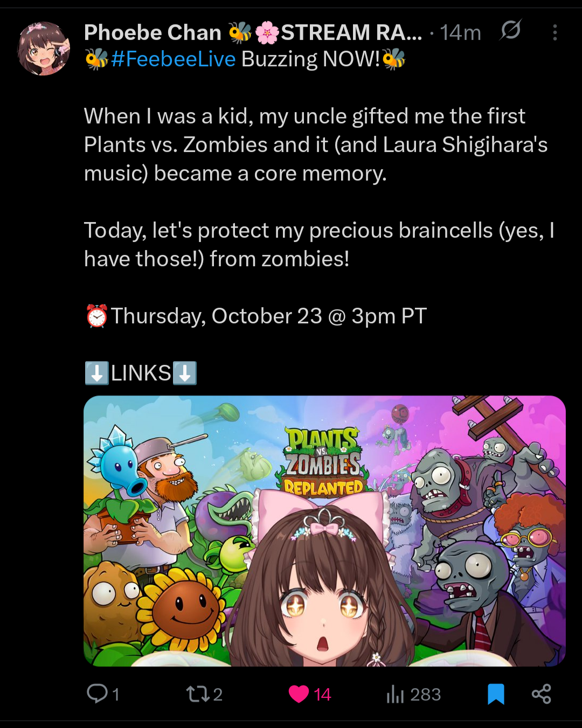Click the 283 views count
582x728 pixels.
point(426,695)
